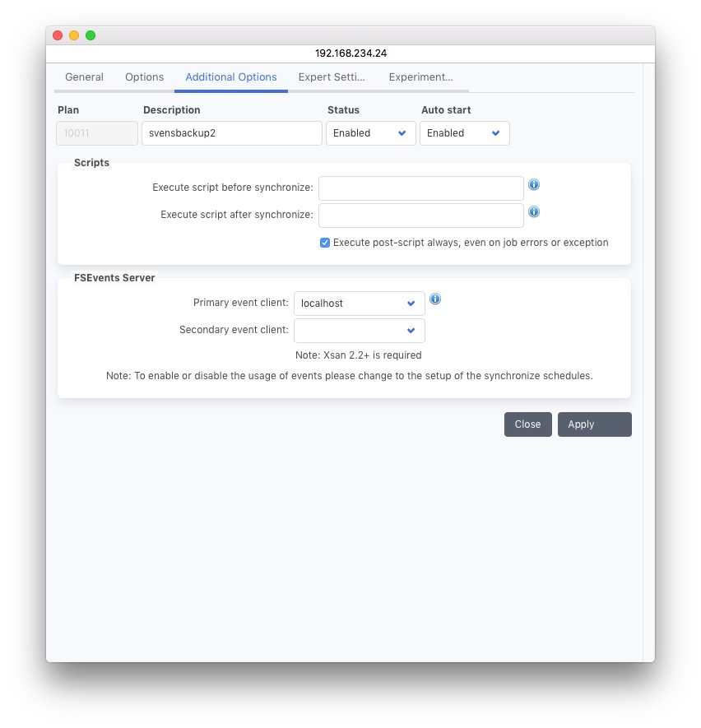Open the Experimental tab

420,77
